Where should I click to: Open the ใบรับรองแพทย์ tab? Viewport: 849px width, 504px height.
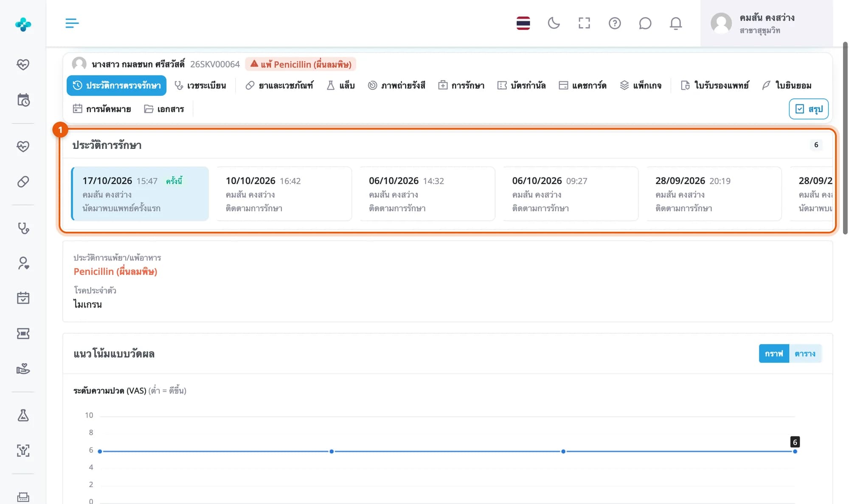(x=714, y=85)
